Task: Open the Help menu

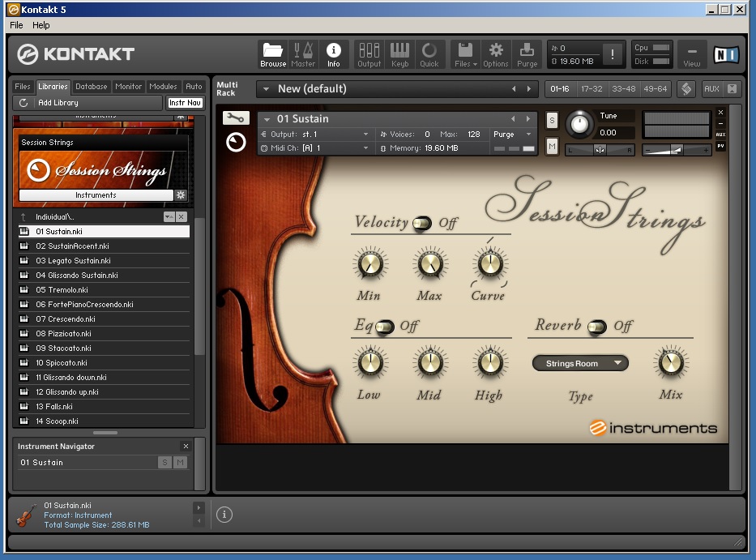Action: pyautogui.click(x=41, y=25)
